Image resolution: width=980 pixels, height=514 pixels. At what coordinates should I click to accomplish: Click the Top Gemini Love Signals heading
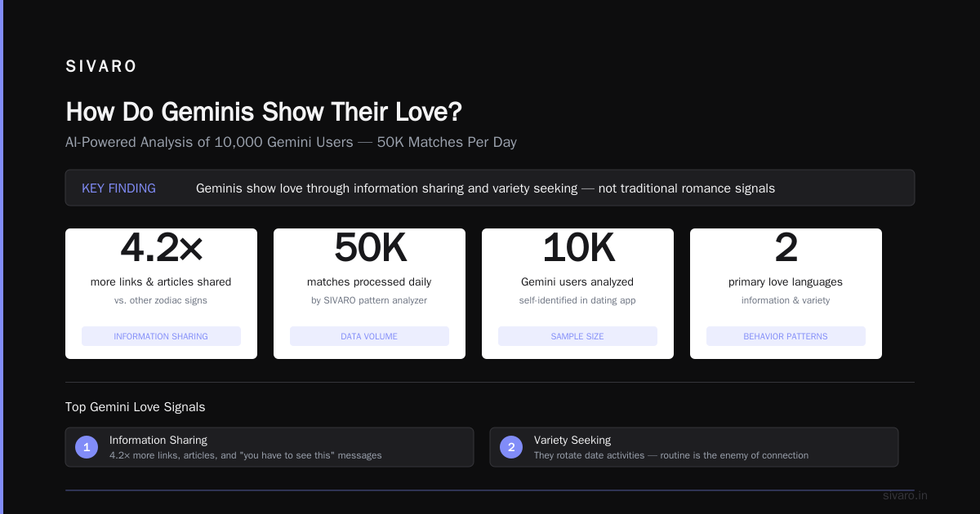pos(136,406)
